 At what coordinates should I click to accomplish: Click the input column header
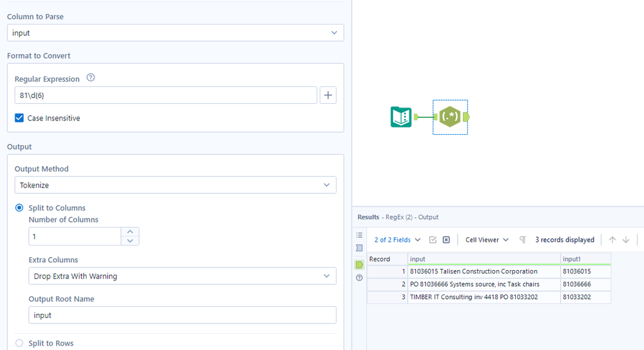(x=484, y=259)
